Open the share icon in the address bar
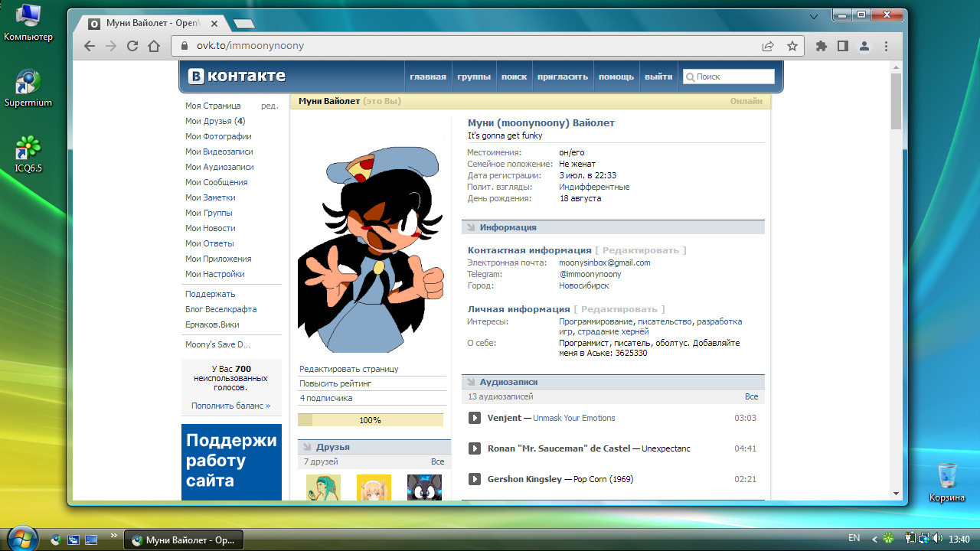Screen dimensions: 980x551 click(768, 46)
